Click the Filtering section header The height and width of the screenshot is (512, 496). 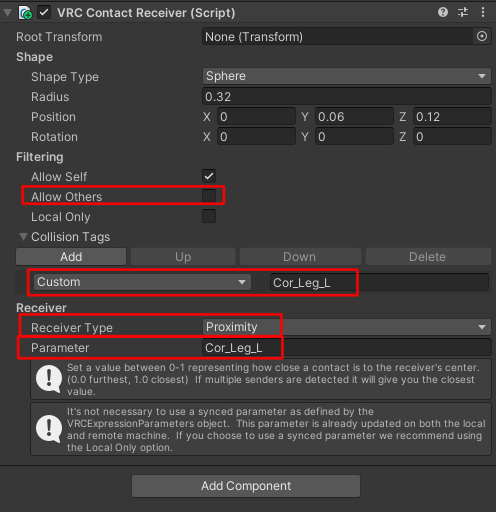[x=40, y=157]
